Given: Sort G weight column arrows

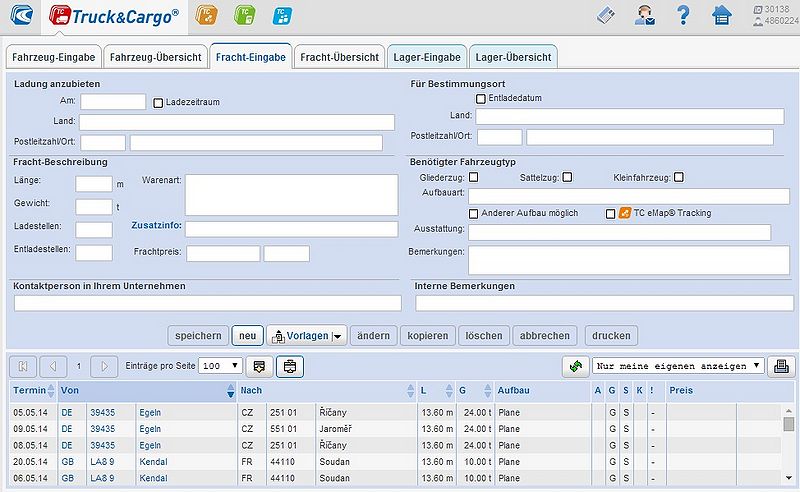Looking at the screenshot, I should [488, 391].
